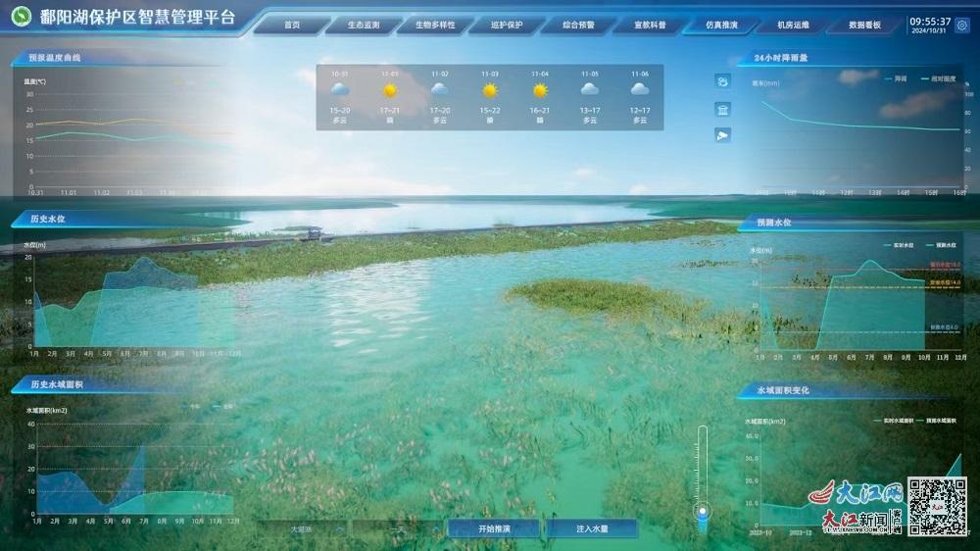Click the surveillance camera icon
980x551 pixels.
point(722,135)
